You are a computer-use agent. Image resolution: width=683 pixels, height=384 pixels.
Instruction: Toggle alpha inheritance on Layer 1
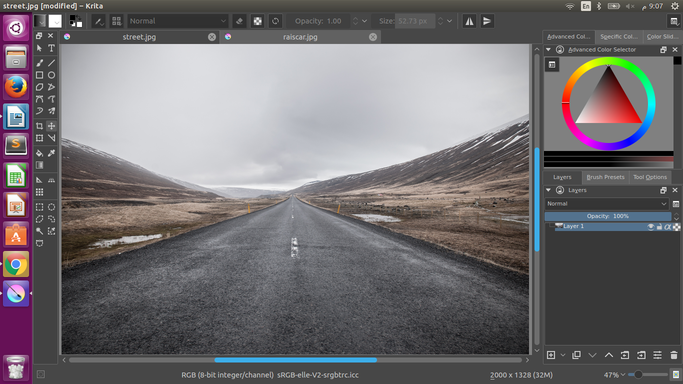(x=668, y=227)
